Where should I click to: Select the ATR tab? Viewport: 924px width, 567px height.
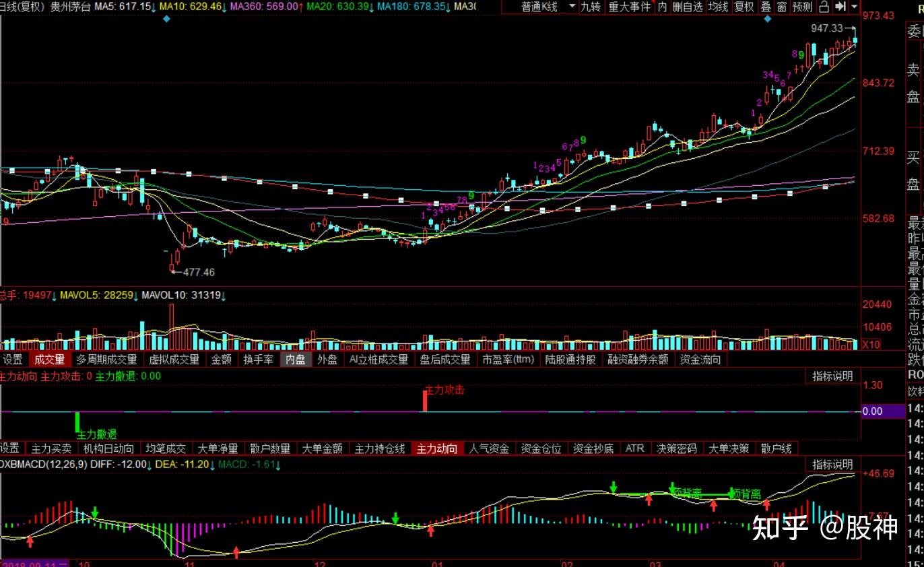pyautogui.click(x=634, y=448)
